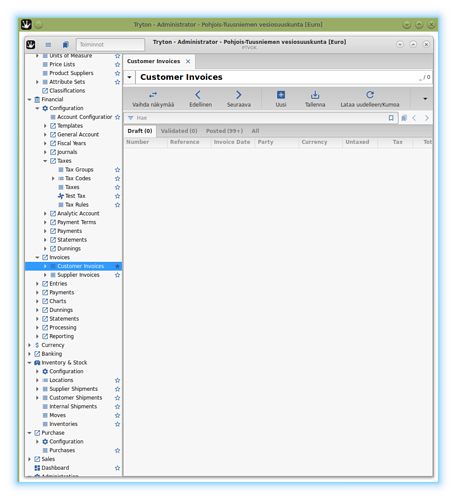456x500 pixels.
Task: Sort by Invoice Date column header
Action: 232,142
